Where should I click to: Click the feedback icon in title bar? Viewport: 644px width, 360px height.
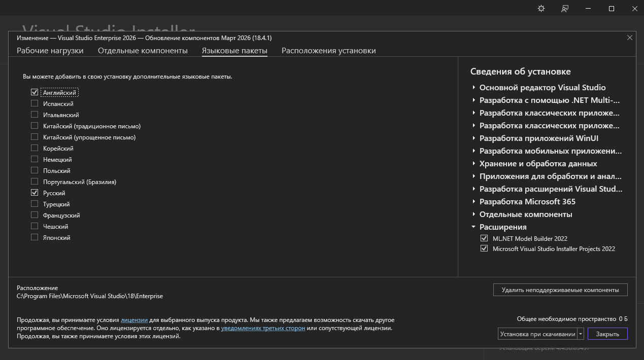pyautogui.click(x=565, y=9)
